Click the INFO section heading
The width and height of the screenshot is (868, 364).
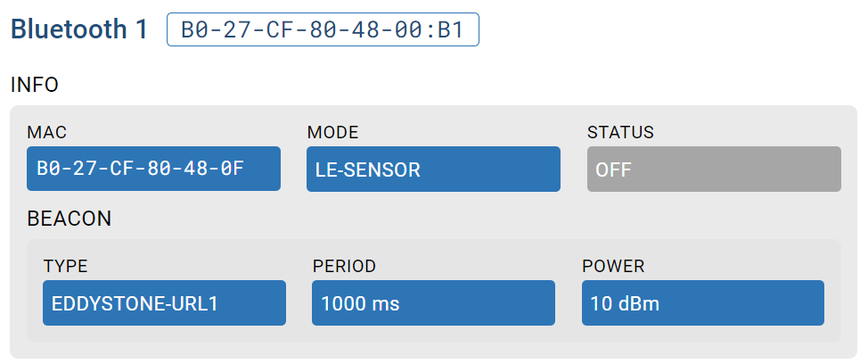34,85
